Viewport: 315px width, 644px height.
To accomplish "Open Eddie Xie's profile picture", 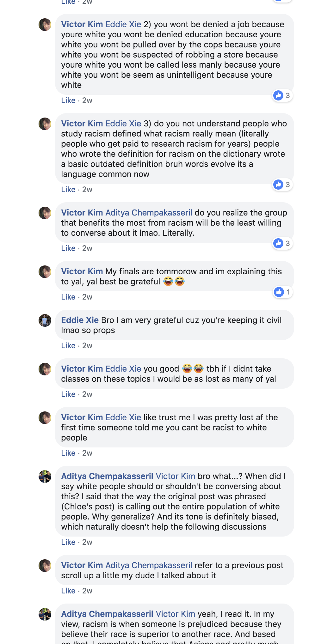I will pos(45,320).
